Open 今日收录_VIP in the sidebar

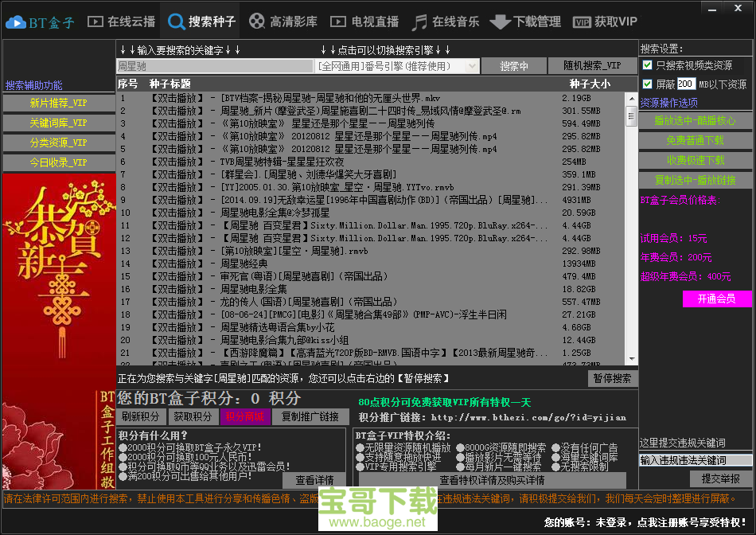pos(58,162)
